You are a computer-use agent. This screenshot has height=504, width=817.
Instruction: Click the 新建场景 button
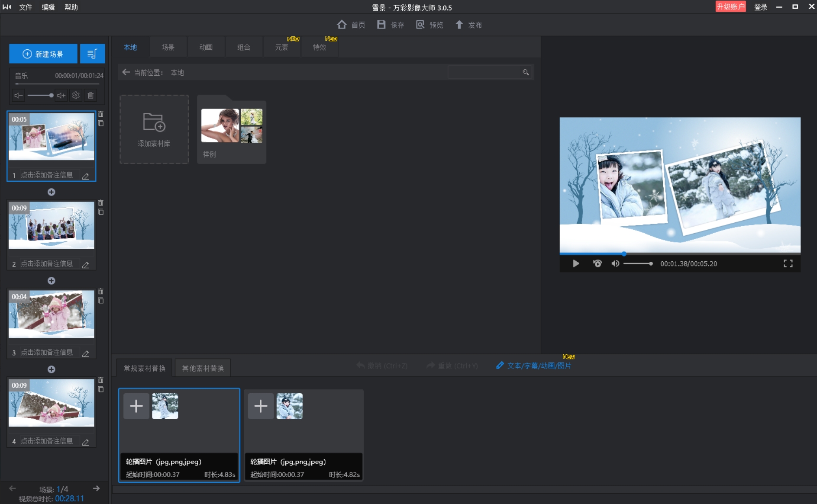pyautogui.click(x=43, y=54)
